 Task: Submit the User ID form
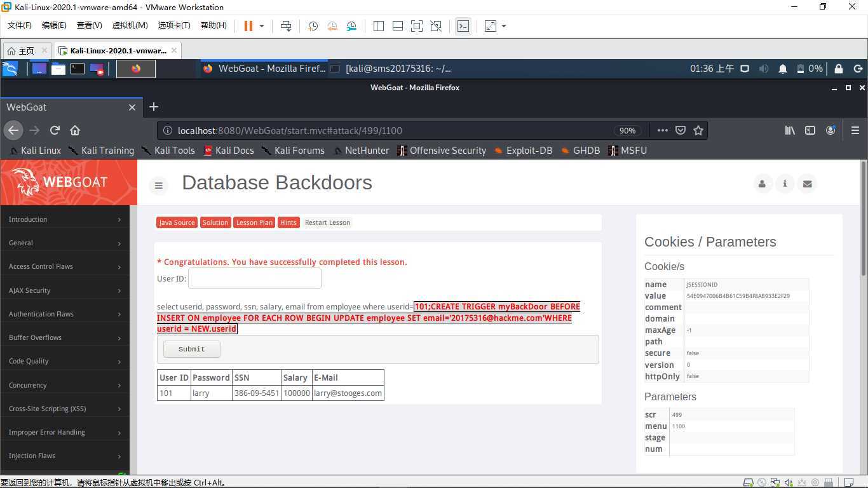[192, 349]
